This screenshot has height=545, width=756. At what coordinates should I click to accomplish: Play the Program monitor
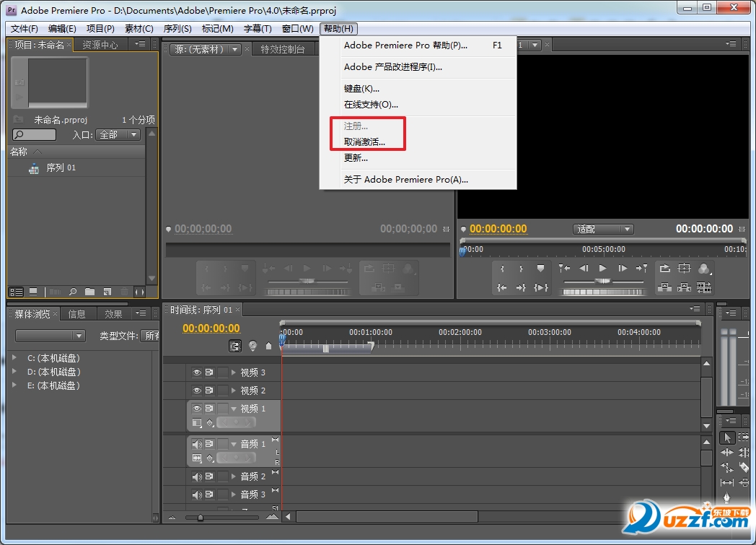602,268
